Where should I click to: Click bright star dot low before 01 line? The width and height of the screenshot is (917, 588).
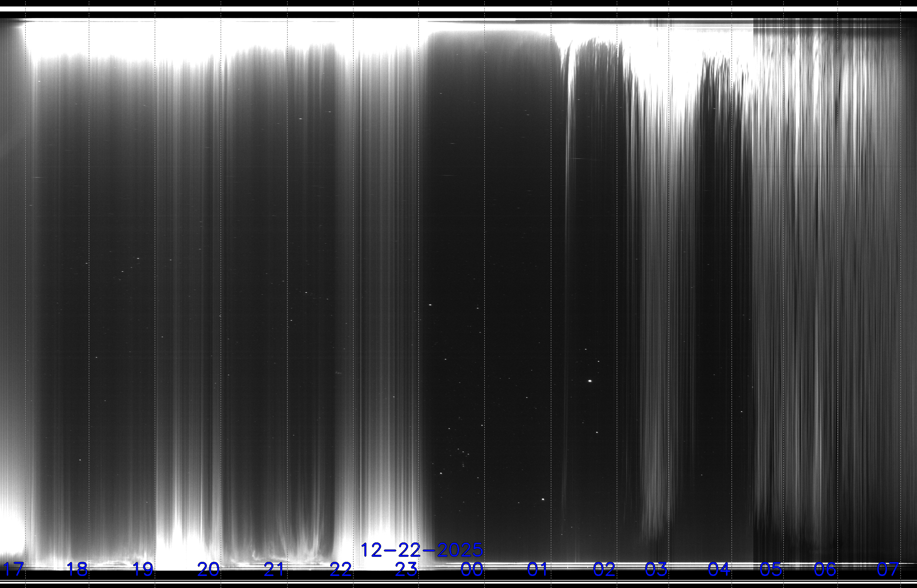tap(543, 499)
